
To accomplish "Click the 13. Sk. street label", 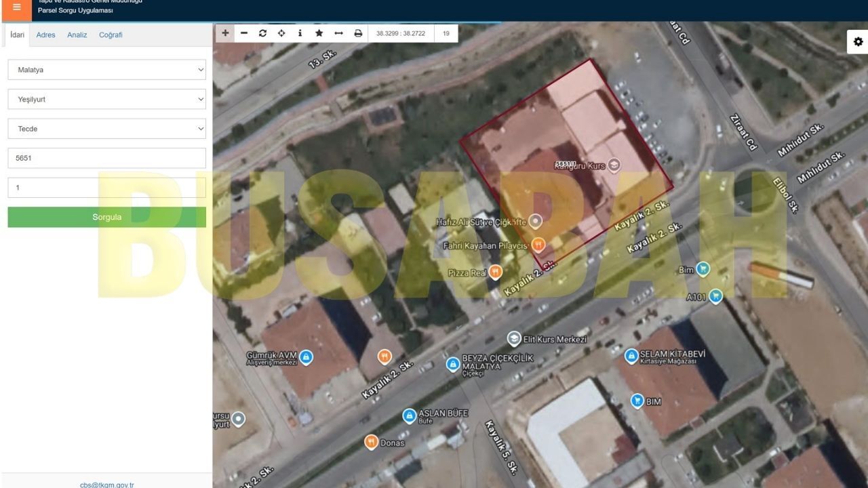I will [x=322, y=59].
